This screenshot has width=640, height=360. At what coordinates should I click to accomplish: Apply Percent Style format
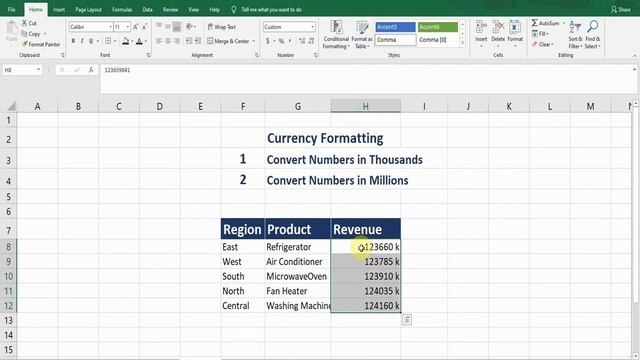click(x=281, y=41)
